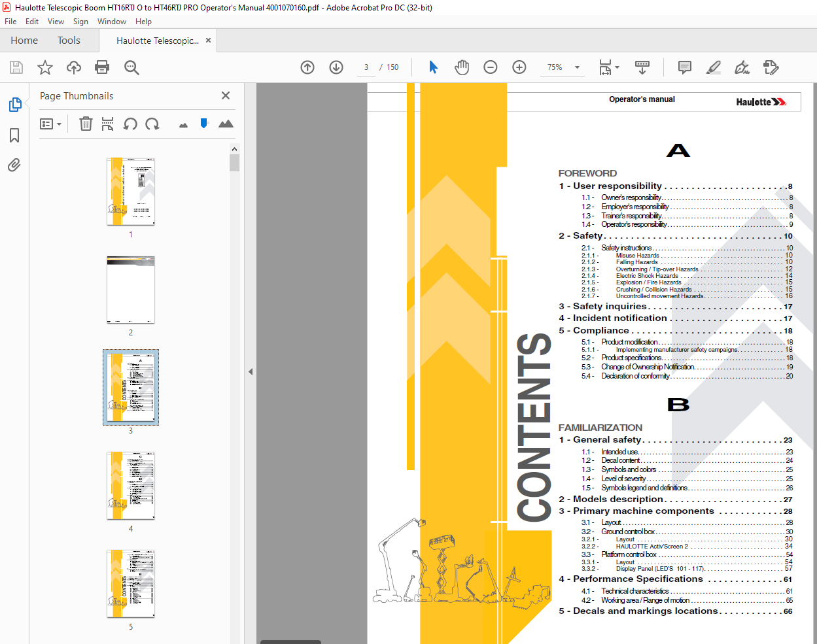
Task: Open '2 - Models description' contents entry
Action: (676, 500)
